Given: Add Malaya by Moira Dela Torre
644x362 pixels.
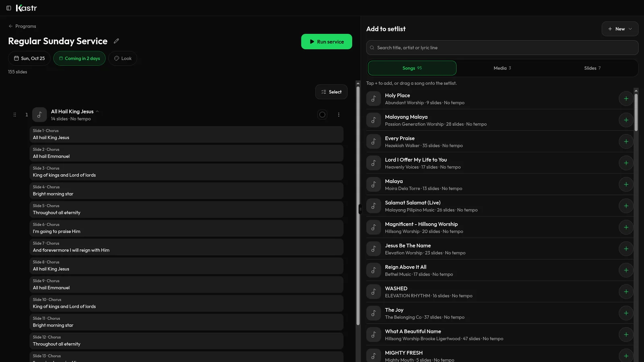Looking at the screenshot, I should [626, 184].
